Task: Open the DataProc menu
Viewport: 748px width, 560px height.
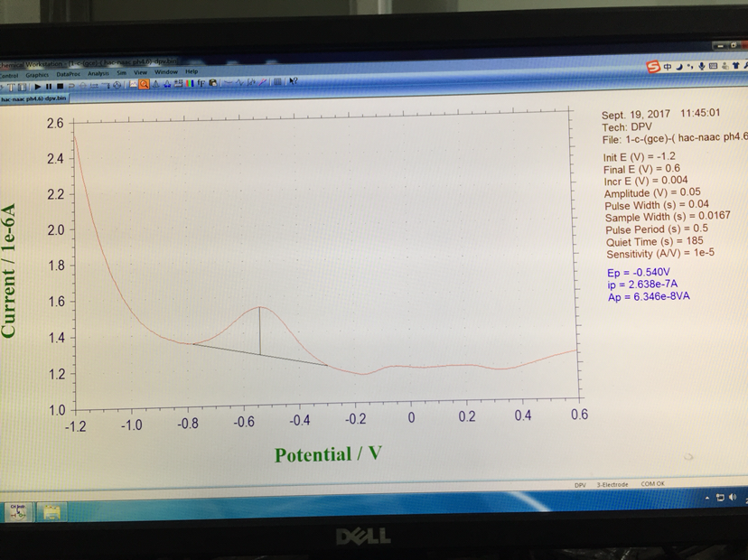Action: coord(69,74)
